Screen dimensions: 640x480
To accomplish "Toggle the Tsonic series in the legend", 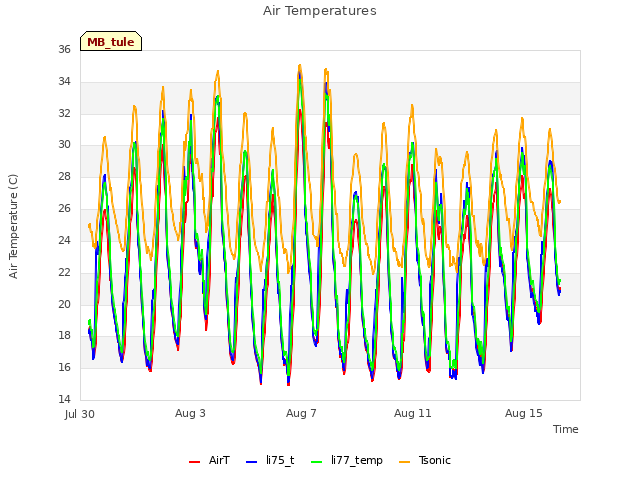I will tap(425, 460).
